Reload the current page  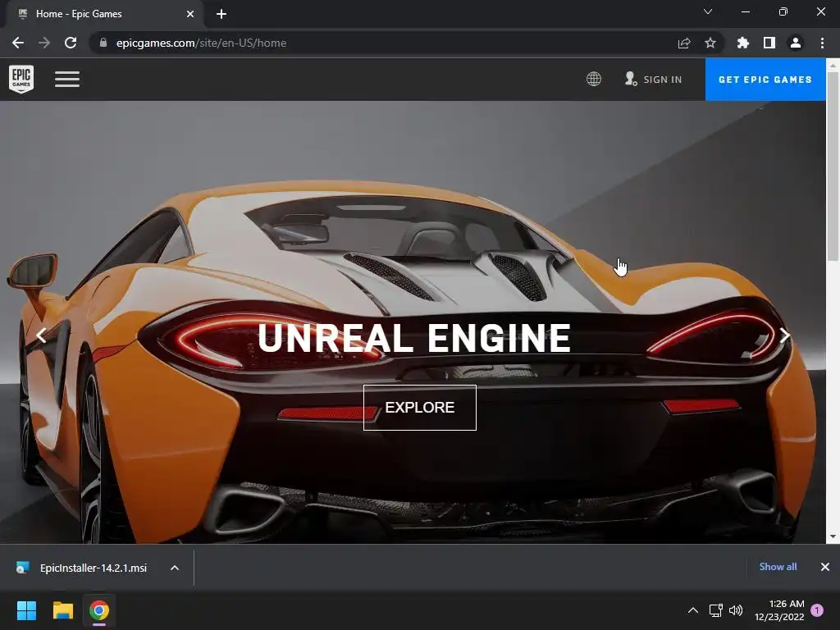(71, 43)
